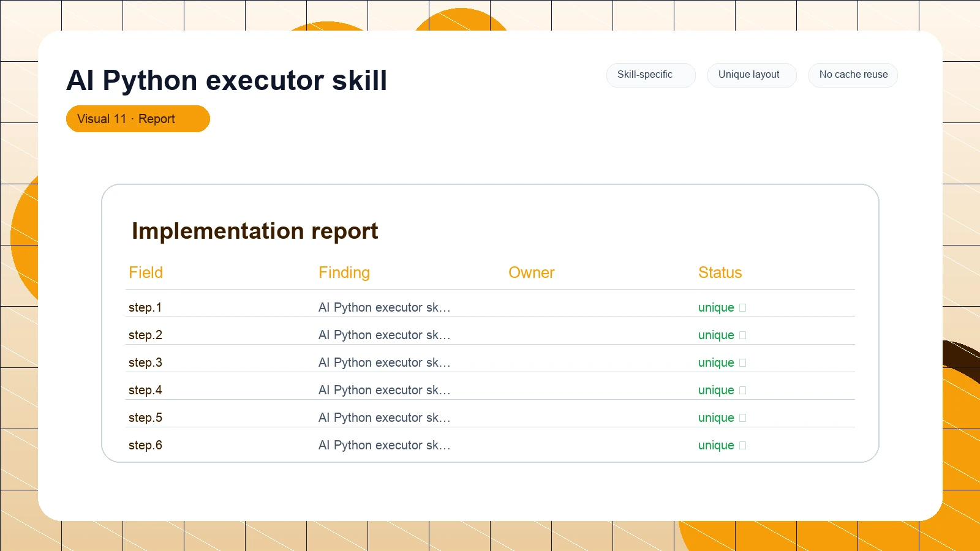Screen dimensions: 980x551
Task: Click the unique status in step.3 row
Action: pos(722,362)
